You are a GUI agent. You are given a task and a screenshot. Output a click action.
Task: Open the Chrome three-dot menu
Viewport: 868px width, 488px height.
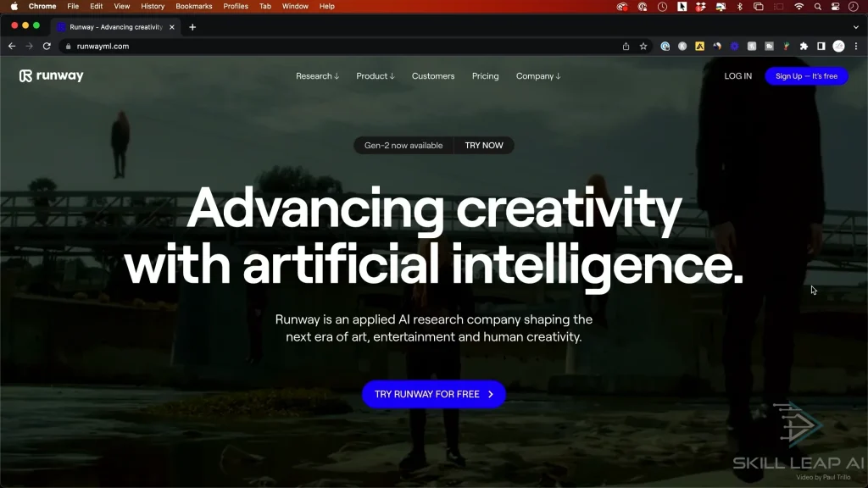[855, 47]
